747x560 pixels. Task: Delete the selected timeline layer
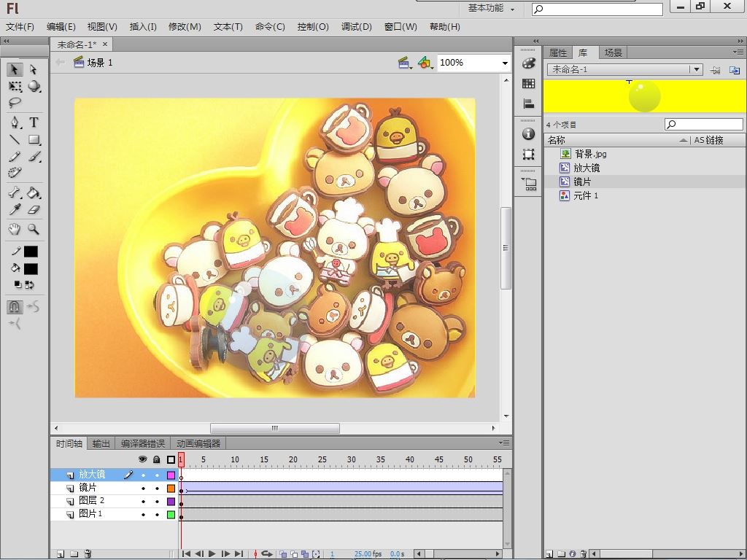[88, 554]
